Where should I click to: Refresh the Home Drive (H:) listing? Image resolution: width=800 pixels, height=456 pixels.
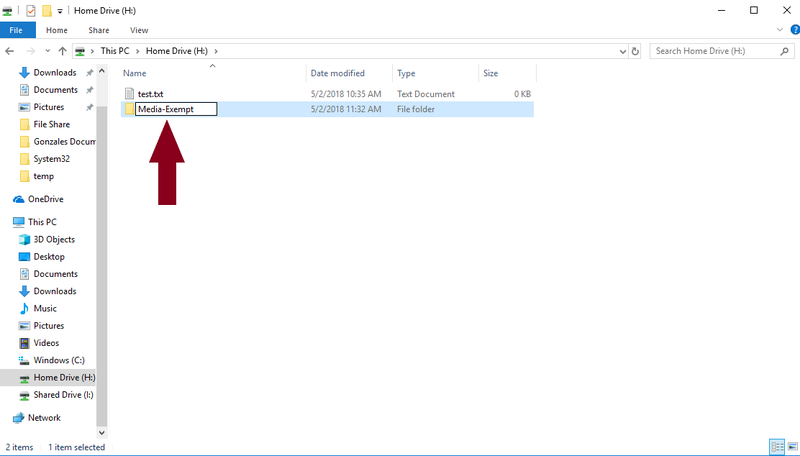coord(635,51)
